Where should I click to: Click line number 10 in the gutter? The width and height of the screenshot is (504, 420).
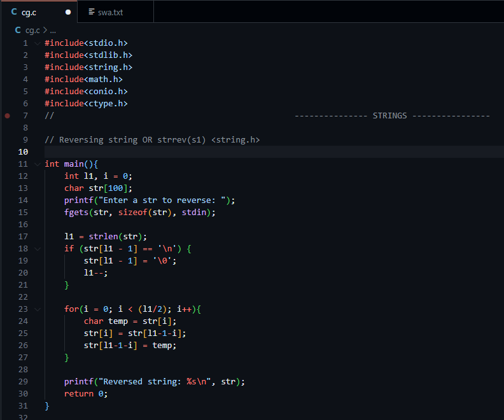[x=23, y=151]
